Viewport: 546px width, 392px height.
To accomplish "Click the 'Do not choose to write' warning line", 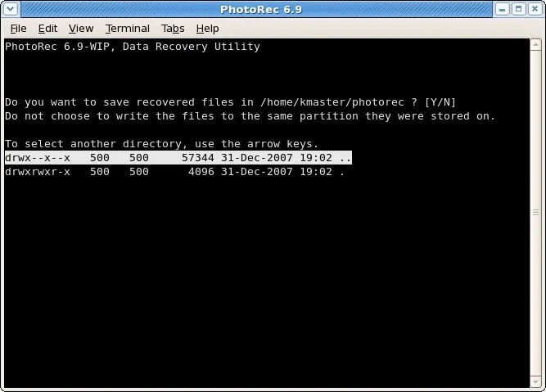I will point(250,116).
